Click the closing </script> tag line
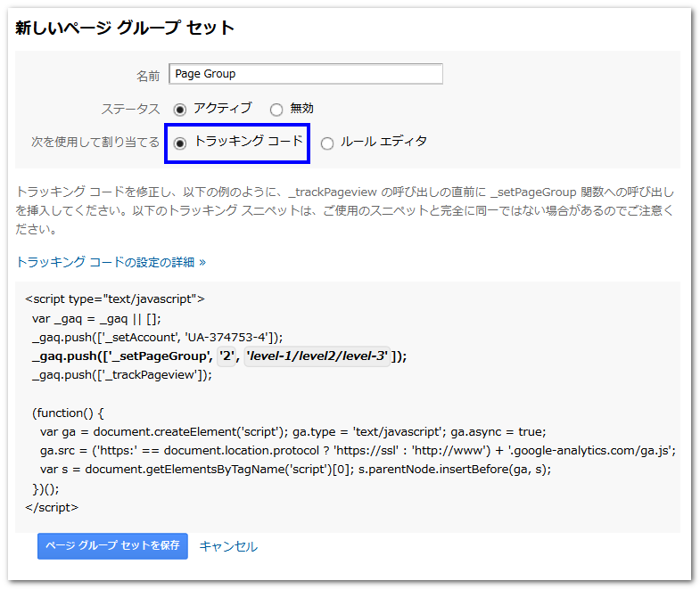This screenshot has width=700, height=589. click(x=52, y=507)
